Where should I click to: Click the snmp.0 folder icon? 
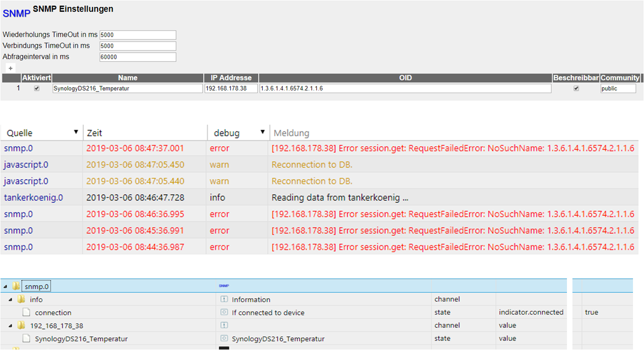[x=16, y=286]
